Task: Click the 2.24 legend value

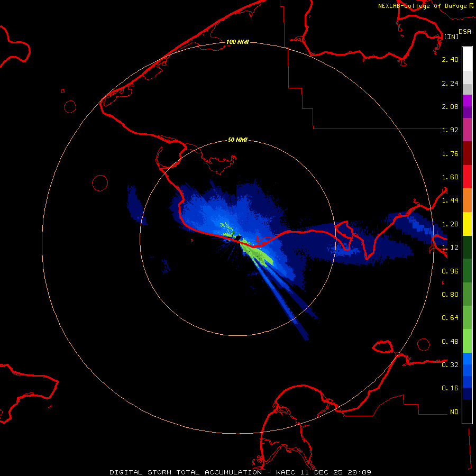Action: click(450, 83)
